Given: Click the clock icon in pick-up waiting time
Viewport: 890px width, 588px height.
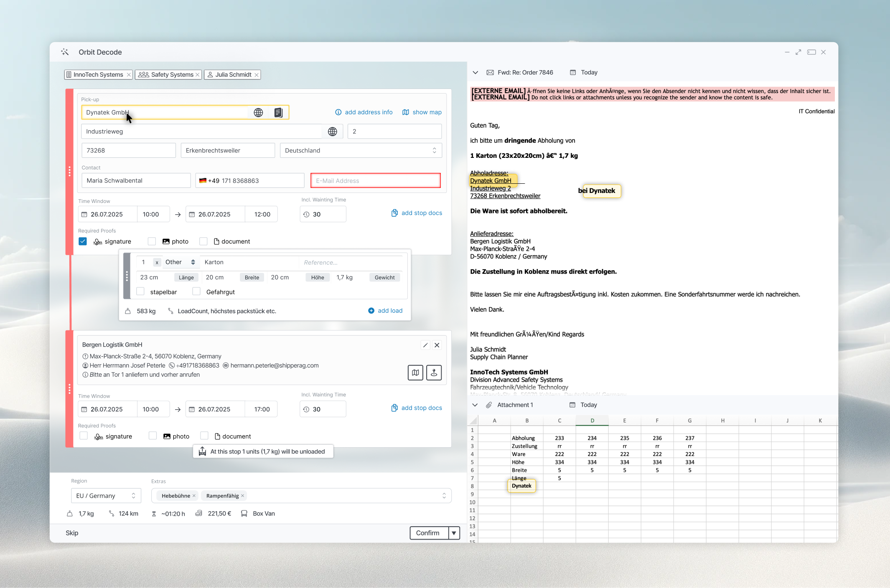Looking at the screenshot, I should pos(306,214).
